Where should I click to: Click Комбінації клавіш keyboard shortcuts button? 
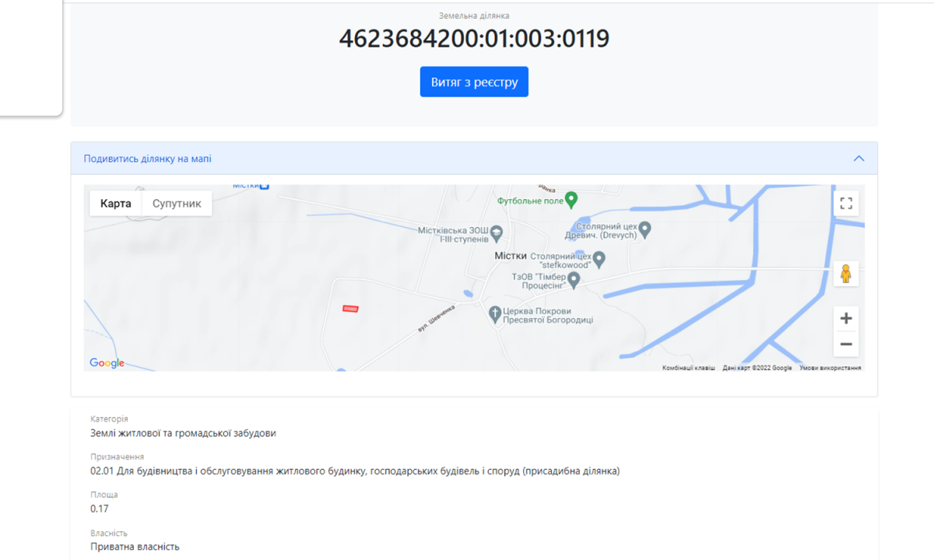pyautogui.click(x=688, y=368)
